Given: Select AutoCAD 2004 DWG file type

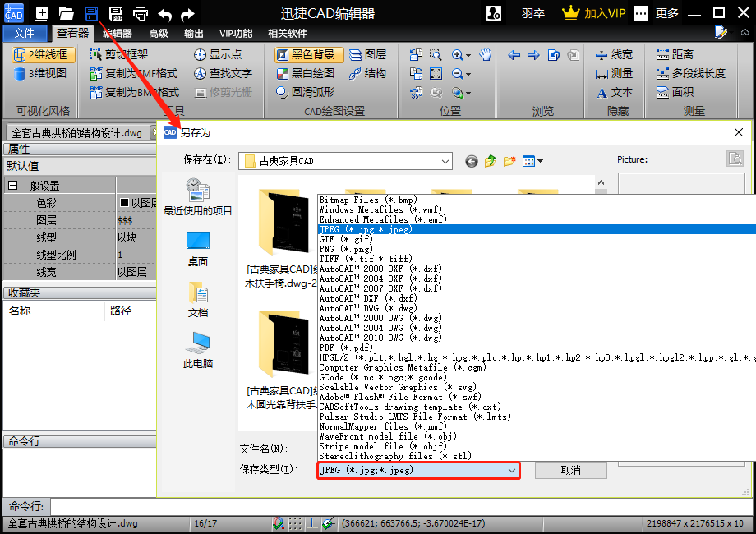Looking at the screenshot, I should tap(537, 328).
